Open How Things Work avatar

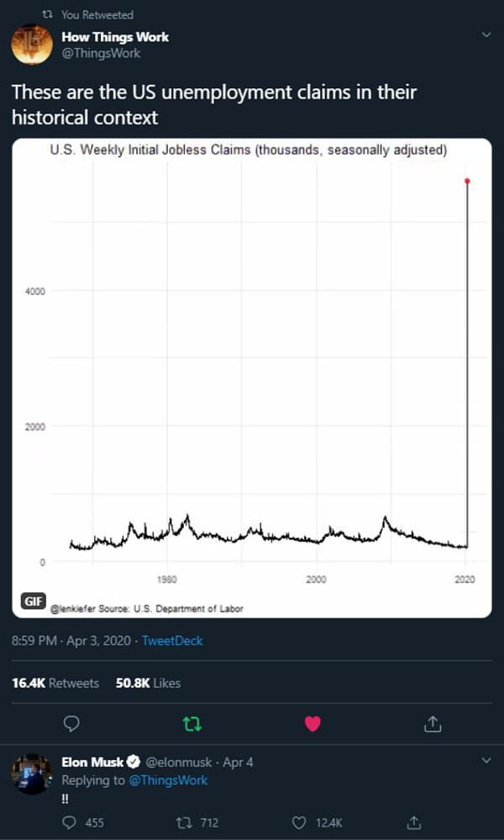(32, 45)
